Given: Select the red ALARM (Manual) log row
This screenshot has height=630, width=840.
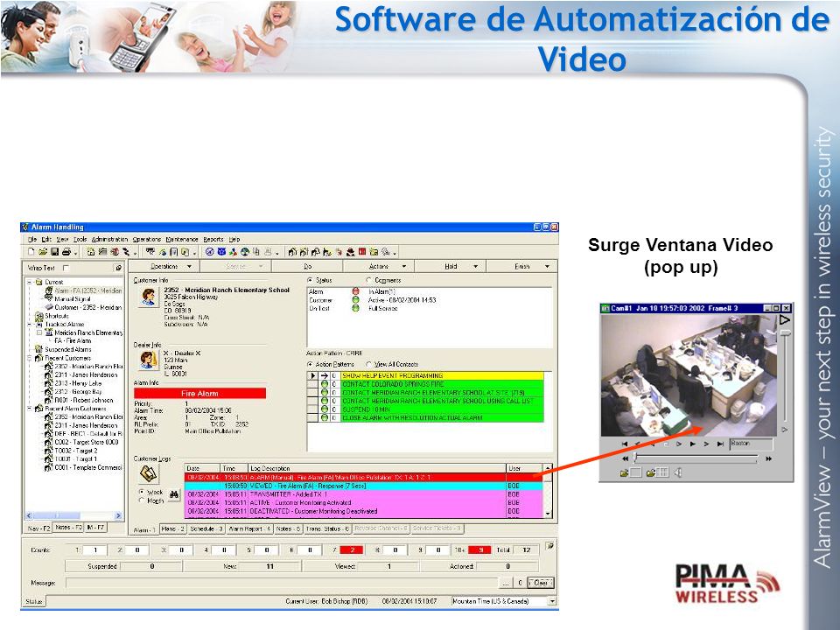Looking at the screenshot, I should pos(363,478).
